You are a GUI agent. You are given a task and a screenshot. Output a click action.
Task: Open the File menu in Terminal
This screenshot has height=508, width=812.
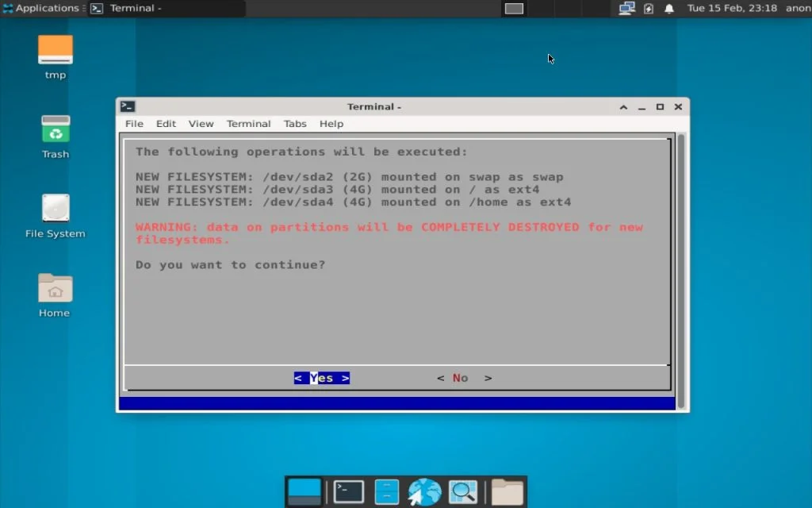(x=133, y=124)
